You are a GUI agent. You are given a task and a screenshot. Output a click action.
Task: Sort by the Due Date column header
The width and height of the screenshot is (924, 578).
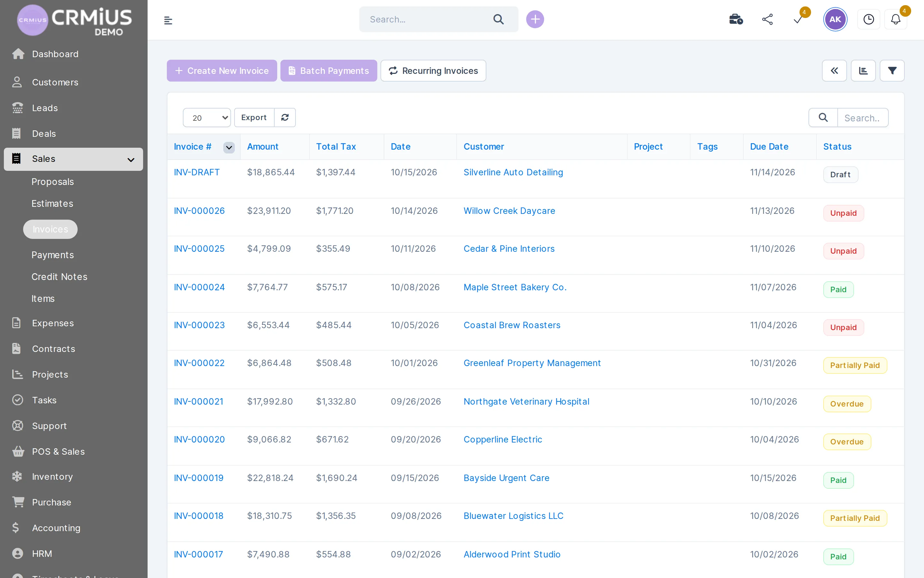[x=769, y=147]
